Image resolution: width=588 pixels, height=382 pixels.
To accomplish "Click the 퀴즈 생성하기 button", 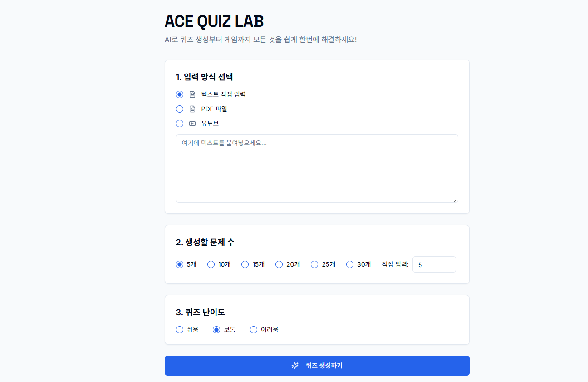I will tap(317, 365).
